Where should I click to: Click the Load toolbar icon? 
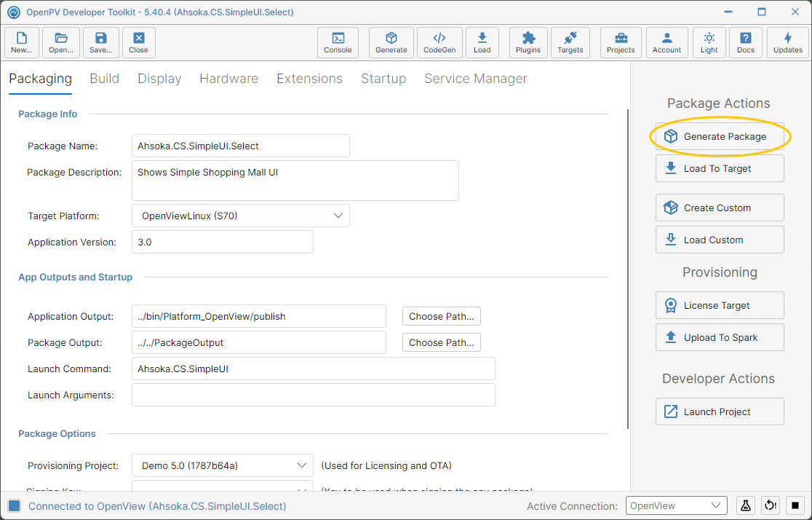coord(482,42)
